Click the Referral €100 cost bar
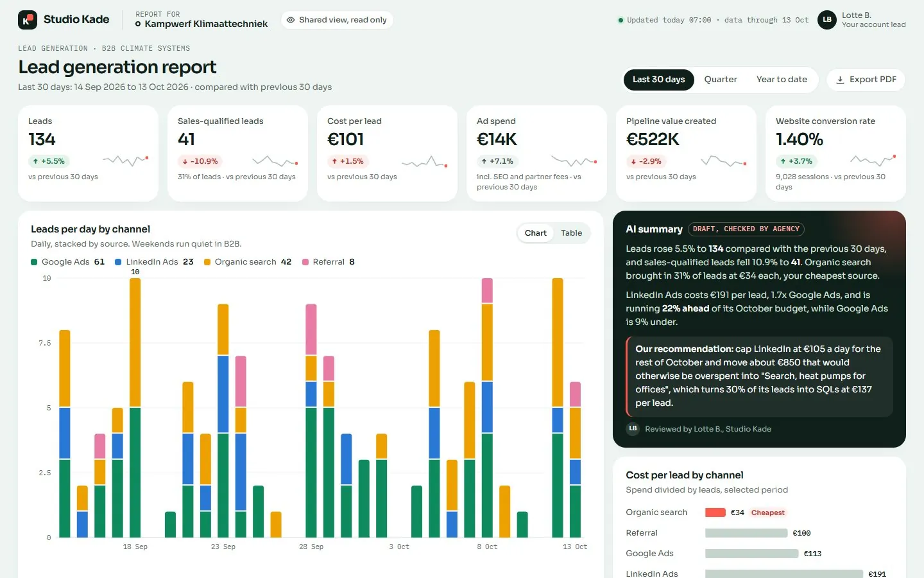Screen dimensions: 924x578 point(746,533)
